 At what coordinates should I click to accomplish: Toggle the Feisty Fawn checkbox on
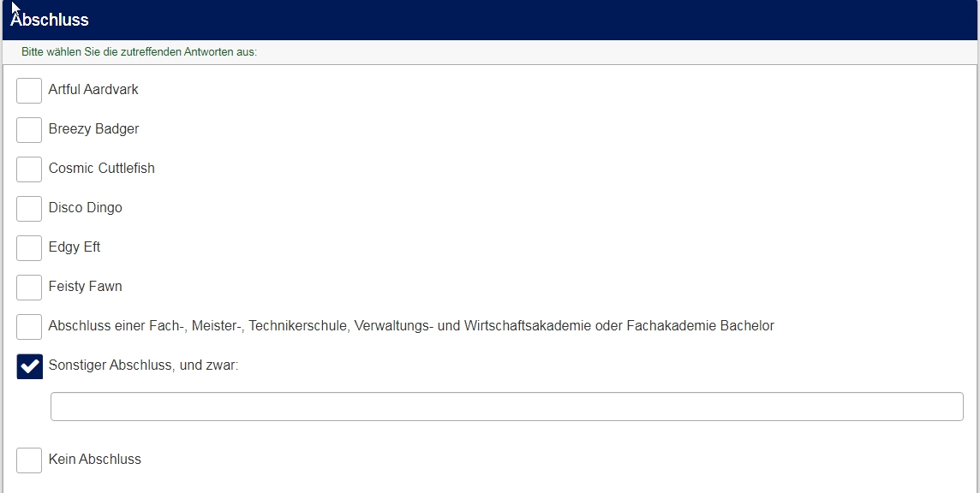click(x=29, y=287)
